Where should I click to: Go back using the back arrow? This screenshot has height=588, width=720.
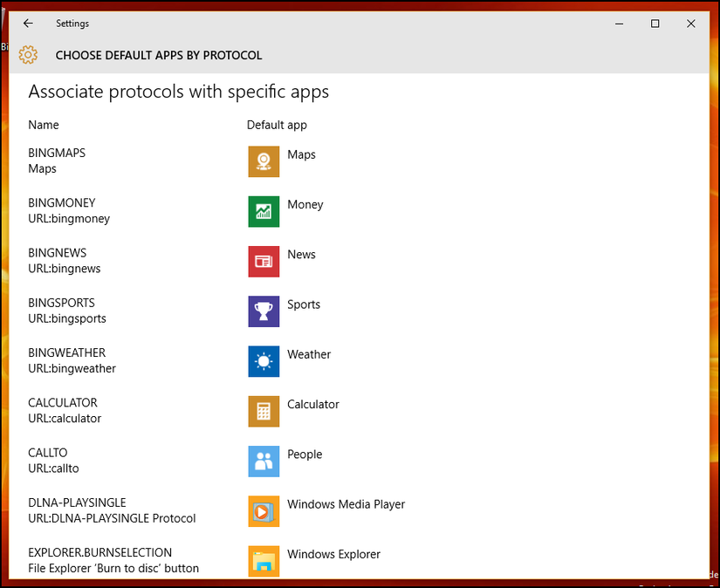click(x=28, y=24)
